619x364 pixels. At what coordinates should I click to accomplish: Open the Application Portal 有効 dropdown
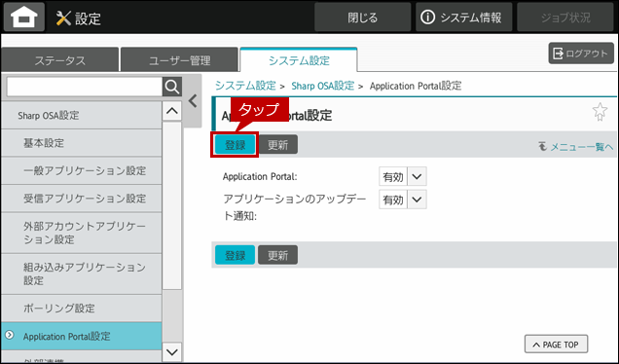[x=403, y=176]
